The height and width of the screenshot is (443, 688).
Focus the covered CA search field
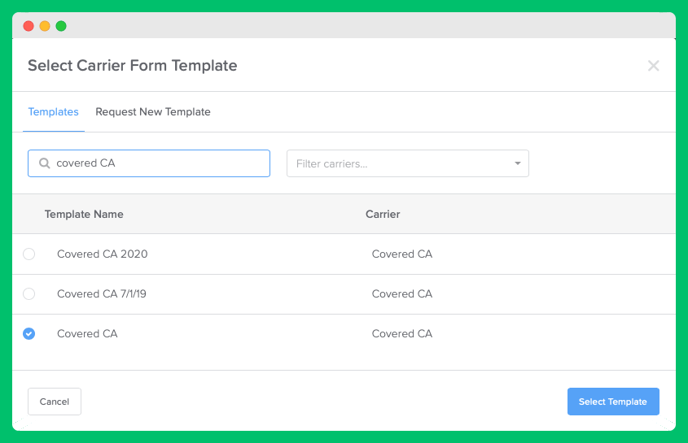[x=149, y=163]
